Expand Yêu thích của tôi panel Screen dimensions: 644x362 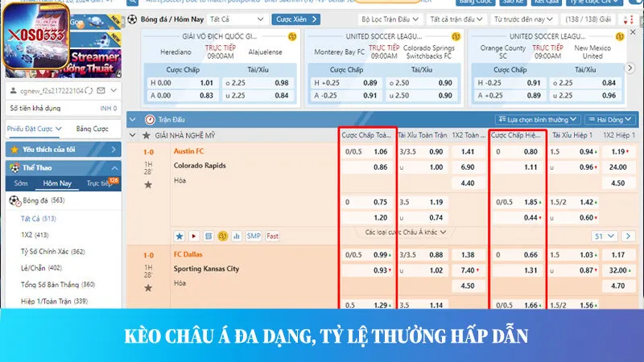[x=114, y=150]
